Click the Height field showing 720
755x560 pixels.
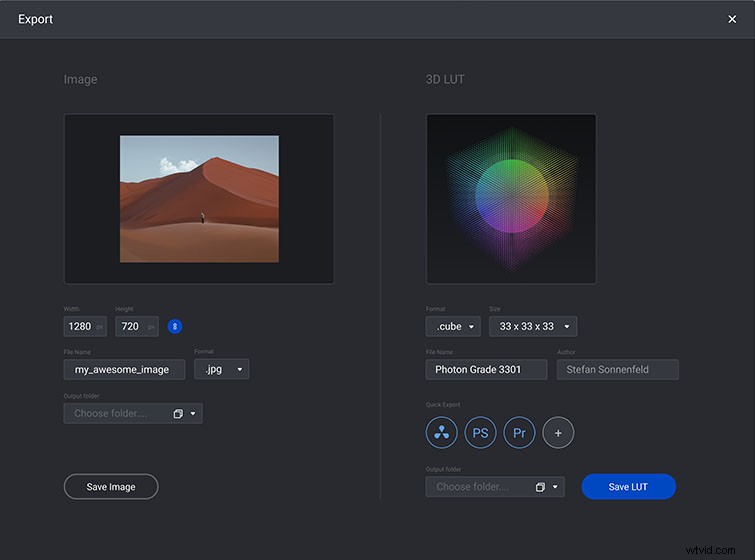137,326
